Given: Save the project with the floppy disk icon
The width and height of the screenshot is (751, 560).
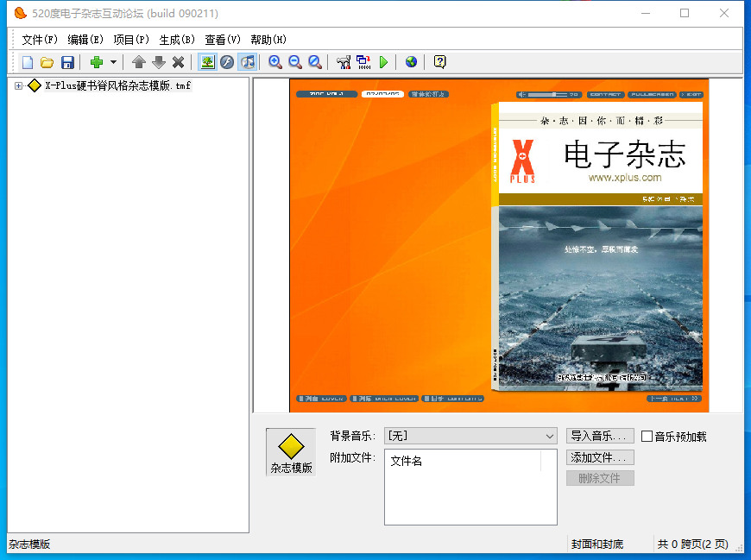Looking at the screenshot, I should coord(67,62).
